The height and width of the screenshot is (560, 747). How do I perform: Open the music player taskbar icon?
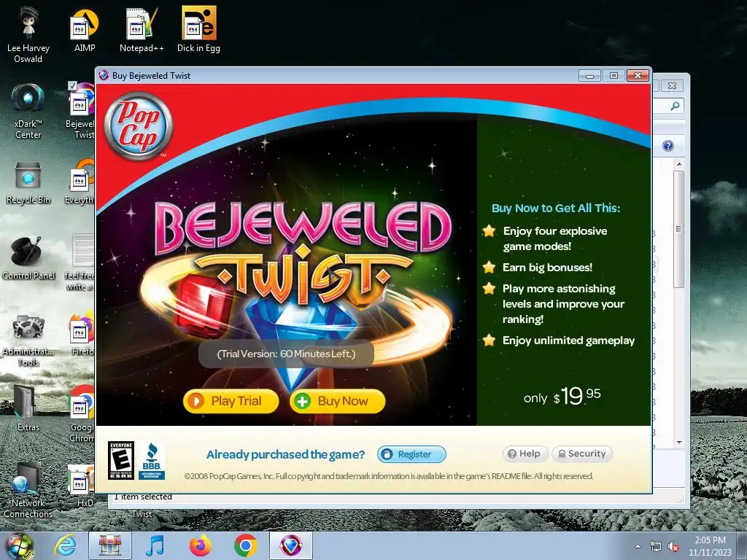coord(155,545)
